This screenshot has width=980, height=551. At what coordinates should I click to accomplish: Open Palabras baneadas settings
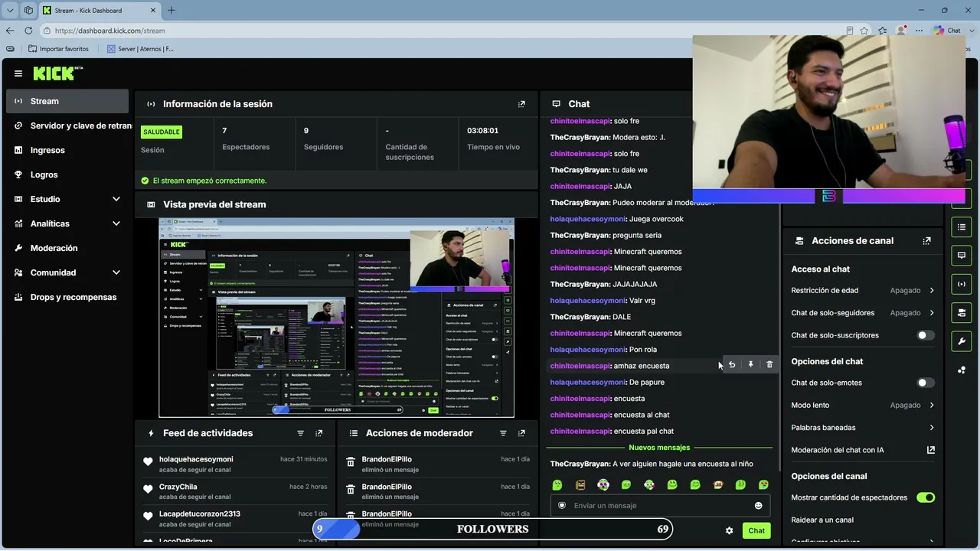pyautogui.click(x=863, y=428)
